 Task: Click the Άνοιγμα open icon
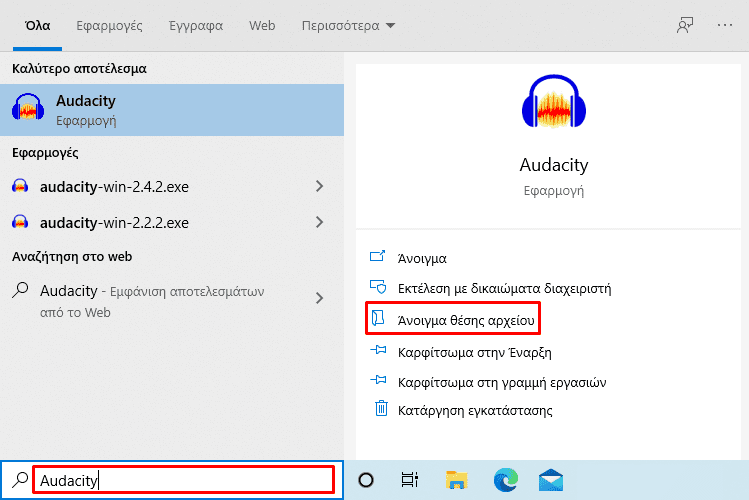(x=377, y=256)
